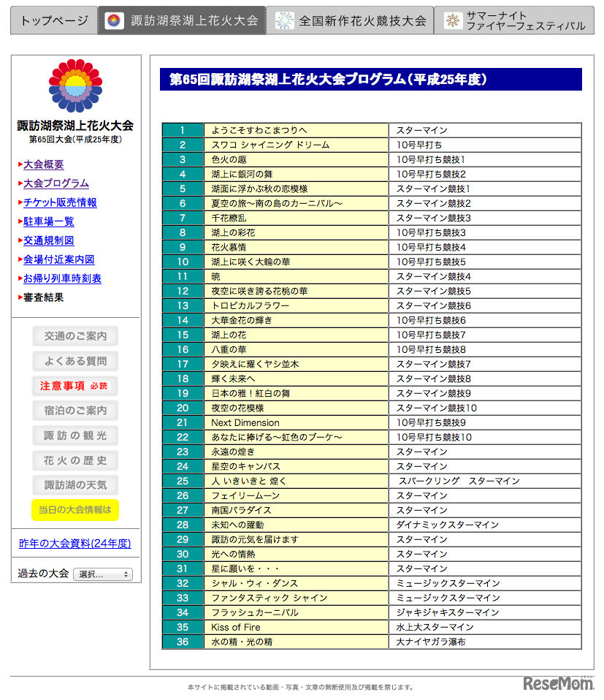Image resolution: width=604 pixels, height=700 pixels.
Task: Click program title 水の精・光の精
Action: point(242,642)
